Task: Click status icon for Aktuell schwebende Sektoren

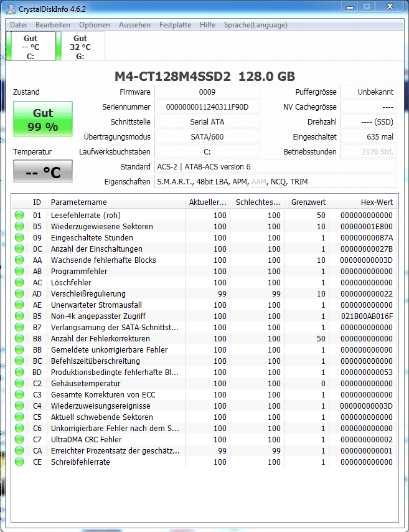Action: coord(19,417)
